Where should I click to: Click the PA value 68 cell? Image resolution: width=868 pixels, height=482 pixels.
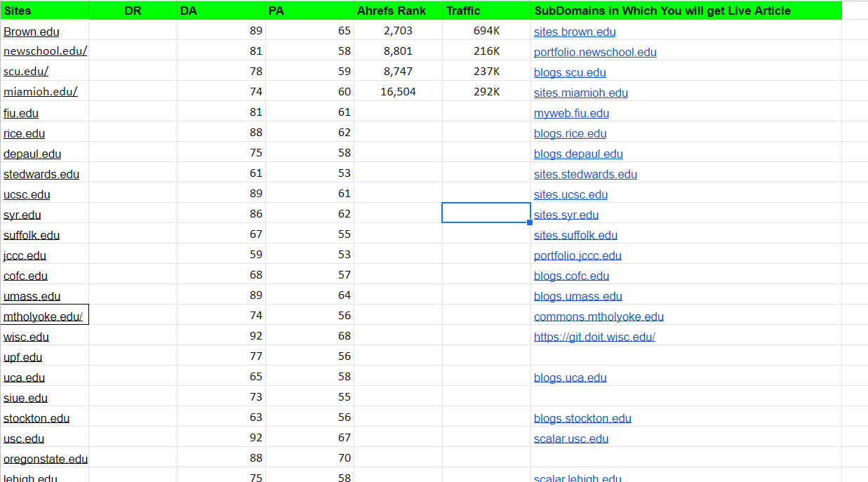point(310,336)
